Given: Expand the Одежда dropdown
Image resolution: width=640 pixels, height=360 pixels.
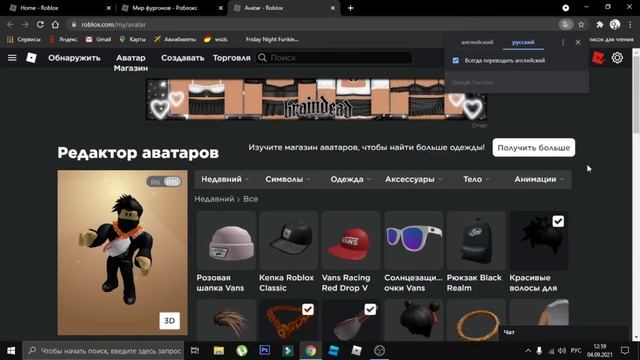Looking at the screenshot, I should point(351,179).
